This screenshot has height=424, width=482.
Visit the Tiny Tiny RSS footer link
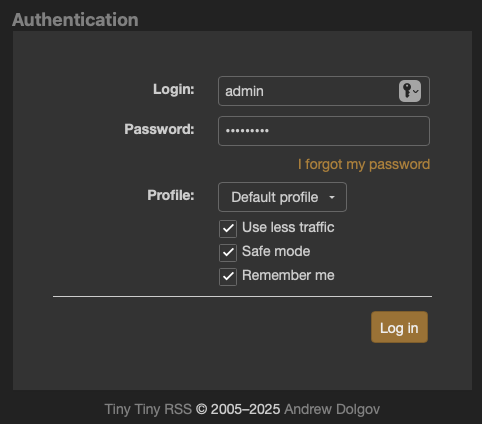pyautogui.click(x=148, y=409)
